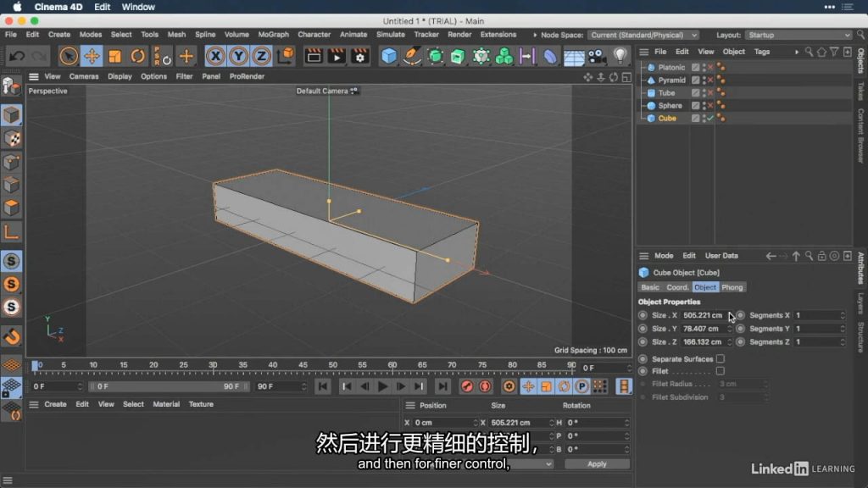Viewport: 868px width, 488px height.
Task: Play the animation forward
Action: (382, 386)
